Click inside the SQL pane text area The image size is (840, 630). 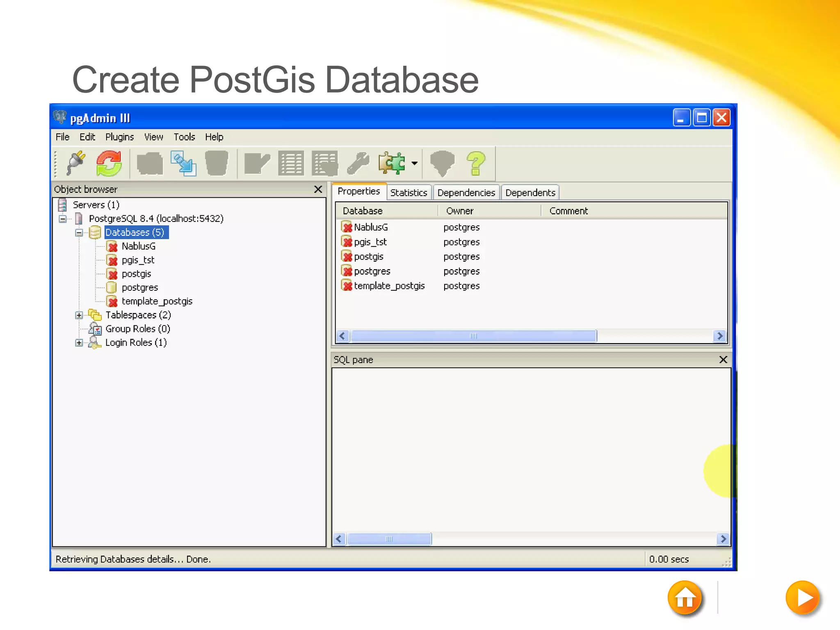coord(531,450)
